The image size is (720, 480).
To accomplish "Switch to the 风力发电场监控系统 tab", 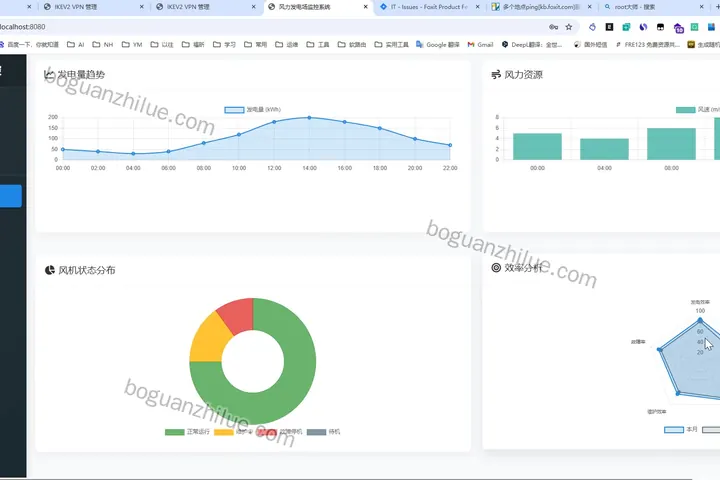I will click(x=317, y=7).
